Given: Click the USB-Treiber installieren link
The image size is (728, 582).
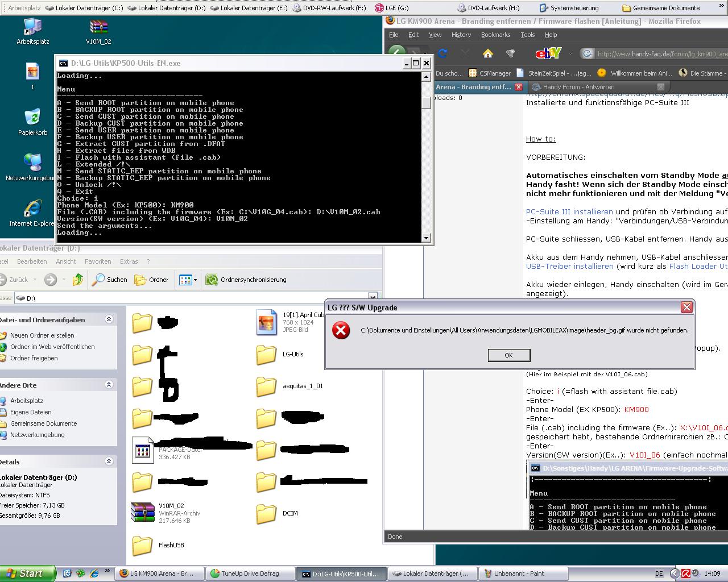Looking at the screenshot, I should pyautogui.click(x=570, y=266).
